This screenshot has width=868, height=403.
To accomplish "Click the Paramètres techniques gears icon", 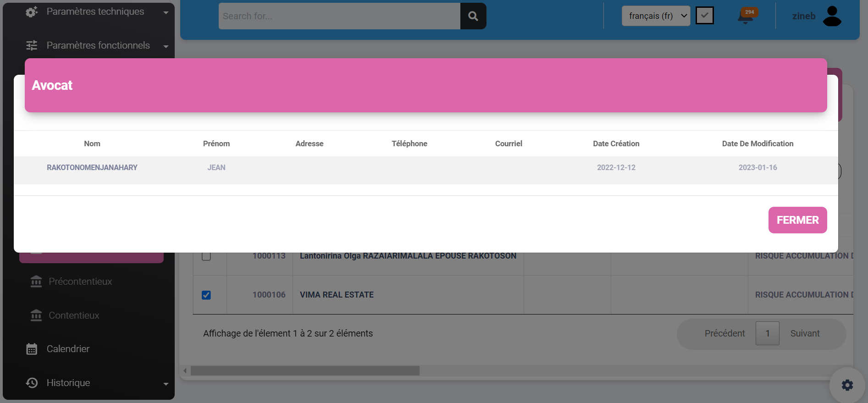I will click(x=32, y=12).
